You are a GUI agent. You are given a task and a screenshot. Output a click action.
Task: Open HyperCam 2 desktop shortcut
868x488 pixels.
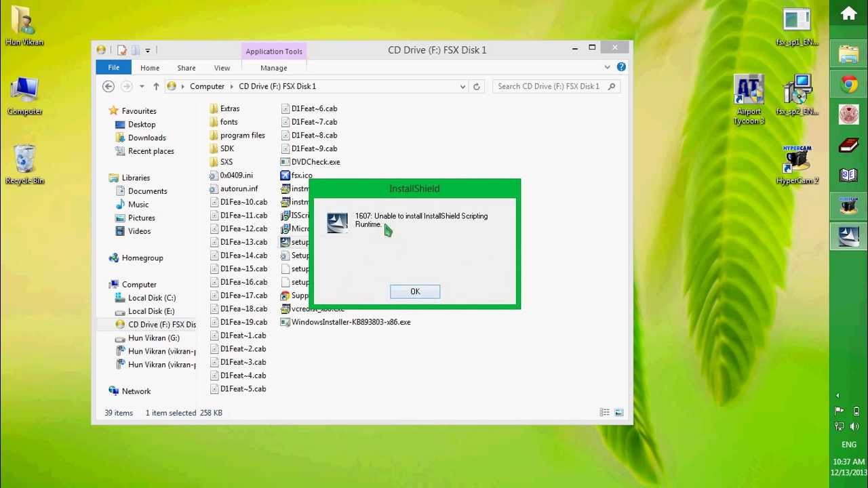tap(797, 165)
